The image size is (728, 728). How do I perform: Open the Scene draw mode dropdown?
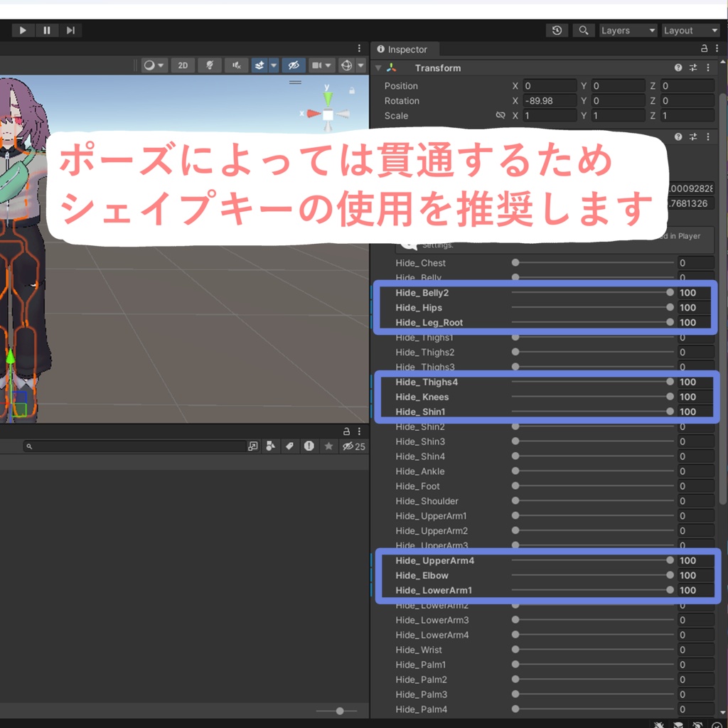coord(154,65)
